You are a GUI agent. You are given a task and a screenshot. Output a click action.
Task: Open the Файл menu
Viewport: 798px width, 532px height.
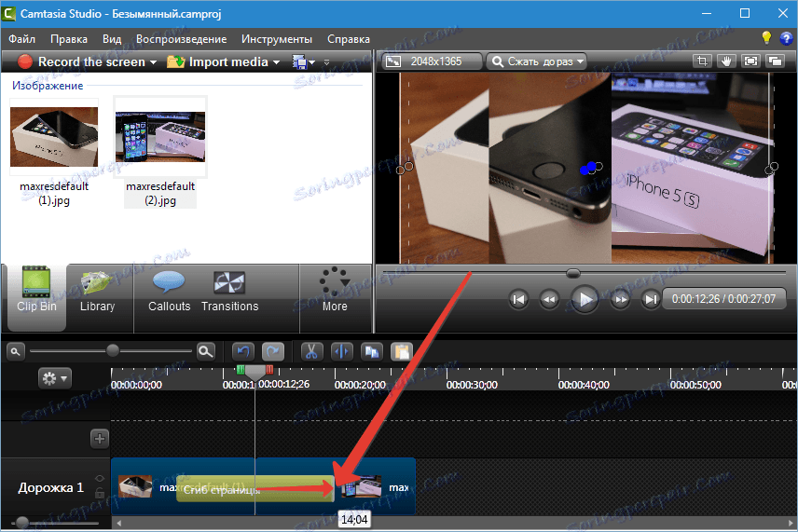[21, 39]
